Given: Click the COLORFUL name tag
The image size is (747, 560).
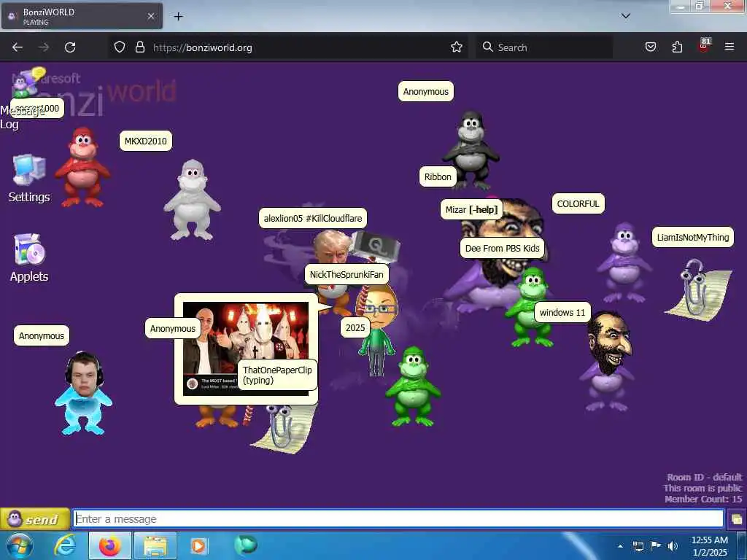Looking at the screenshot, I should coord(578,204).
